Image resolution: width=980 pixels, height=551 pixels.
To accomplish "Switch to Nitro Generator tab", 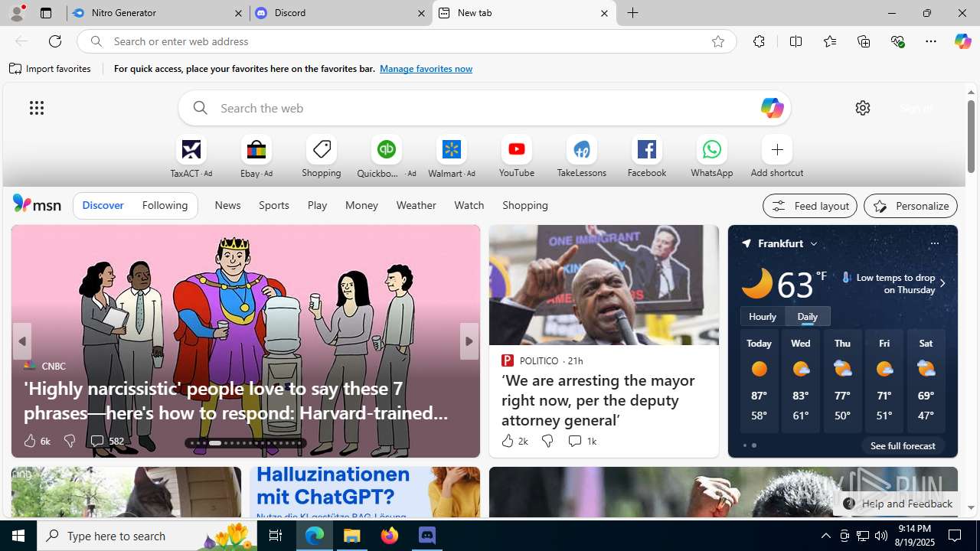I will [x=157, y=13].
